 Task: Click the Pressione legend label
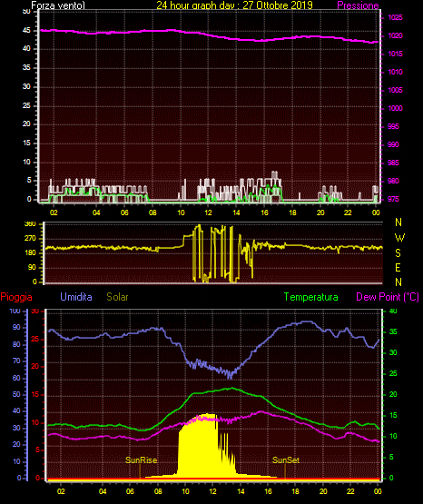click(358, 5)
